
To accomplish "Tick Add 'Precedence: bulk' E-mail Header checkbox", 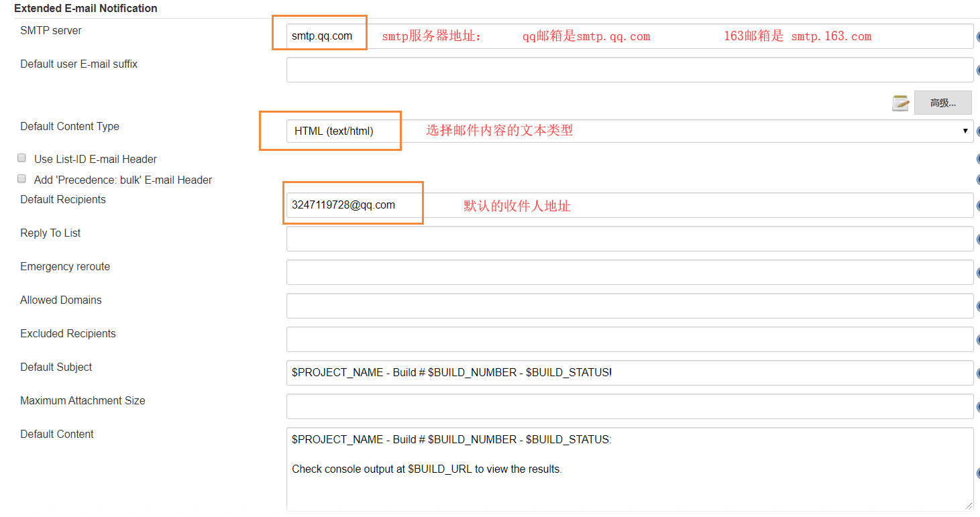I will pyautogui.click(x=21, y=180).
